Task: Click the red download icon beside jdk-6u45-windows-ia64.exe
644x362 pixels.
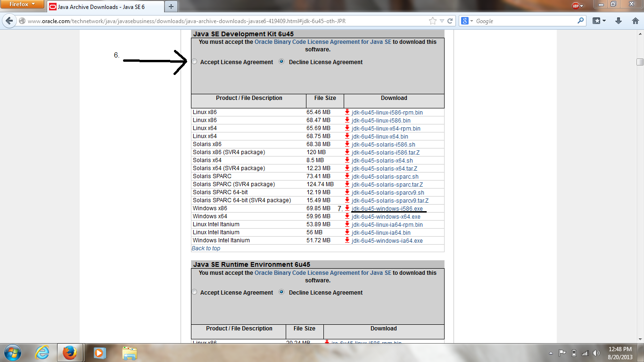Action: [347, 240]
